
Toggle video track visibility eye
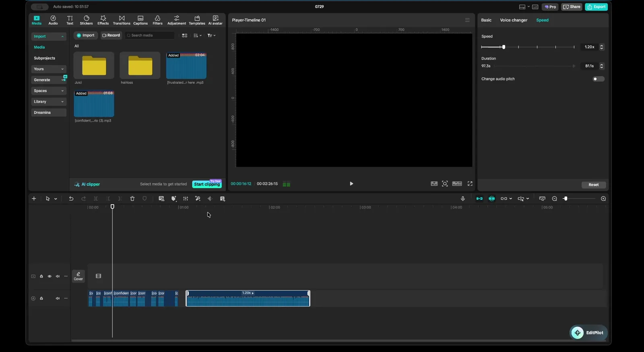(50, 276)
